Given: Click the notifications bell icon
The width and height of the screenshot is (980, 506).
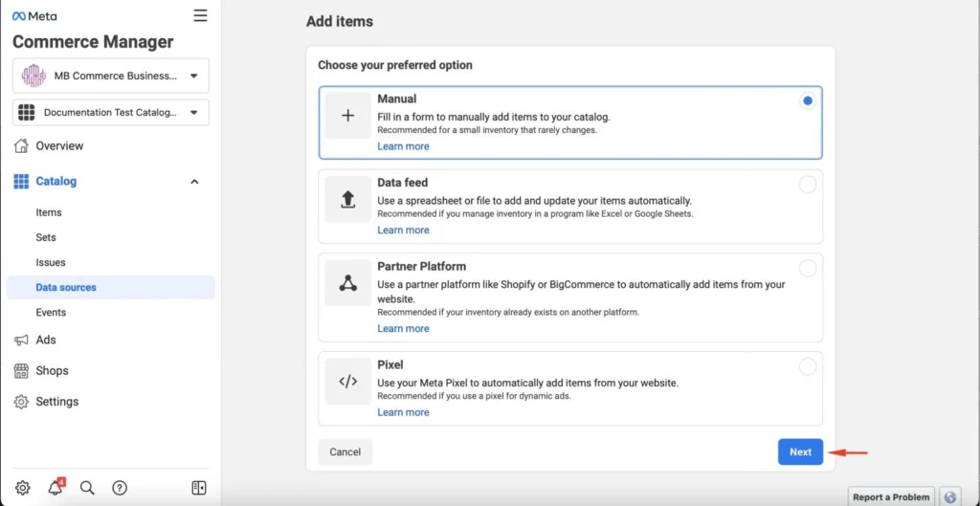Looking at the screenshot, I should click(x=56, y=488).
